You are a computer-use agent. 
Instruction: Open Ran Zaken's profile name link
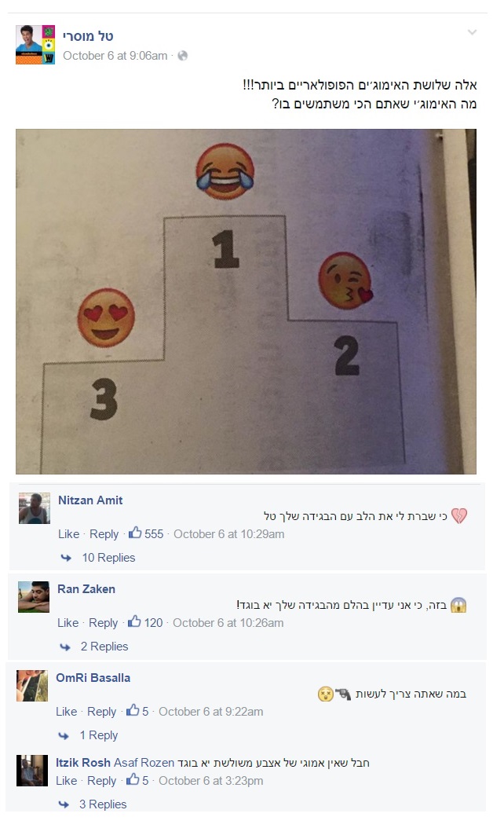tap(86, 588)
